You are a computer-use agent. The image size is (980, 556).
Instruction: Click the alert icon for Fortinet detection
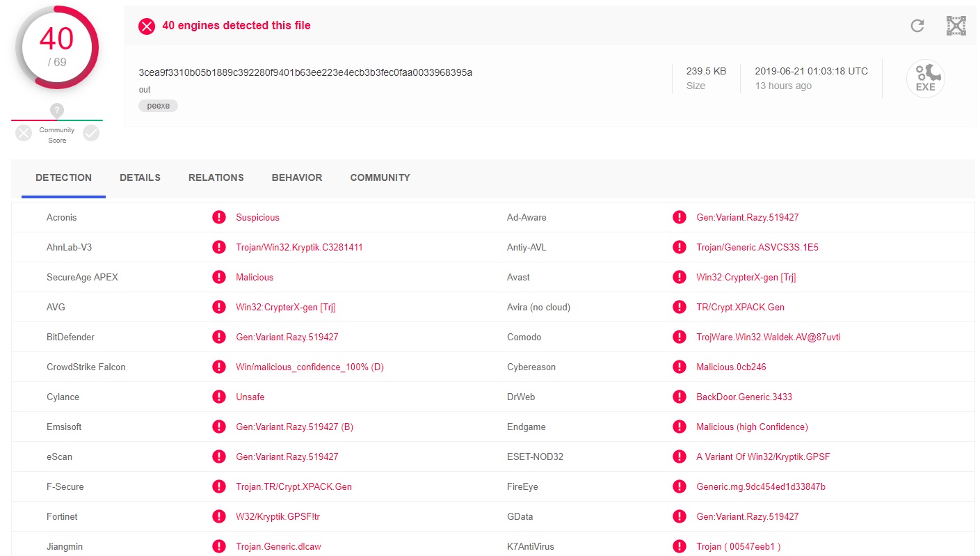coord(219,516)
